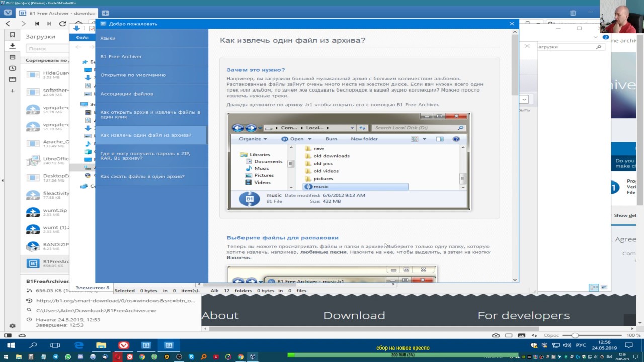Open Языки section in welcome sidebar

point(151,38)
